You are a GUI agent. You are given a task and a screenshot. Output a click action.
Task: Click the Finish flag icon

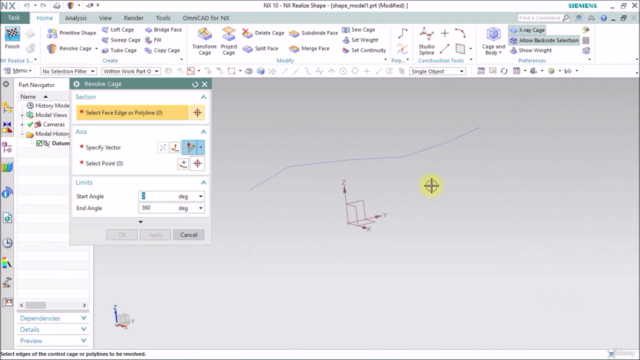point(12,35)
